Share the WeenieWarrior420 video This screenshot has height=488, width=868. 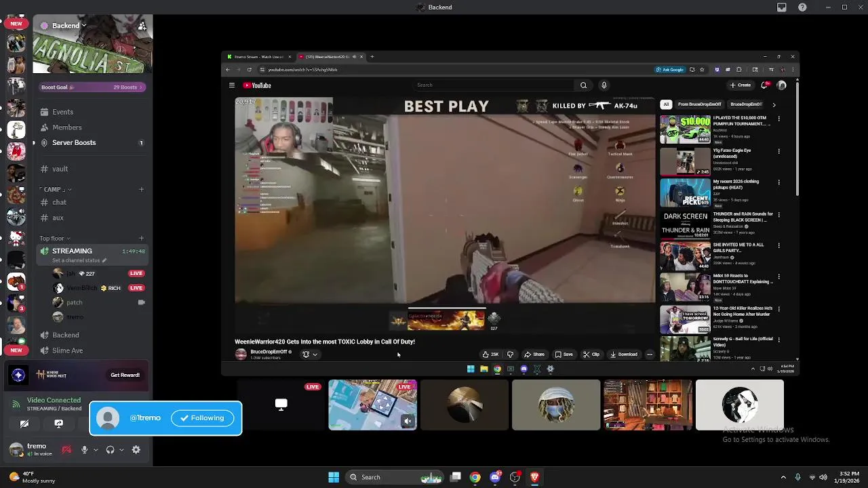click(x=534, y=354)
